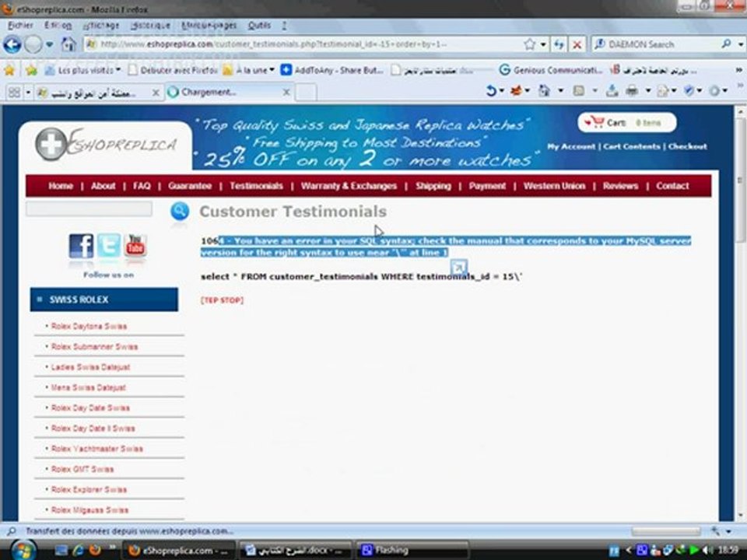Click the browser Back arrow button
Screen dimensions: 747x560
[x=12, y=45]
